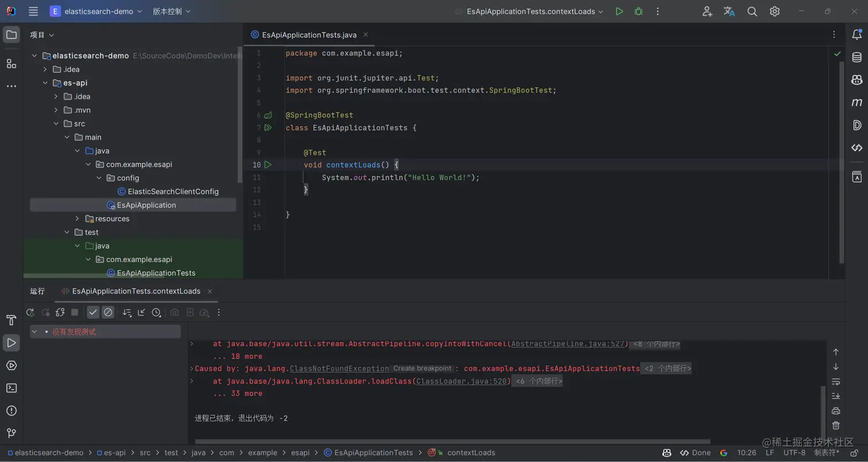Close the EsApiApplicationTests.java tab
The width and height of the screenshot is (868, 462).
366,34
